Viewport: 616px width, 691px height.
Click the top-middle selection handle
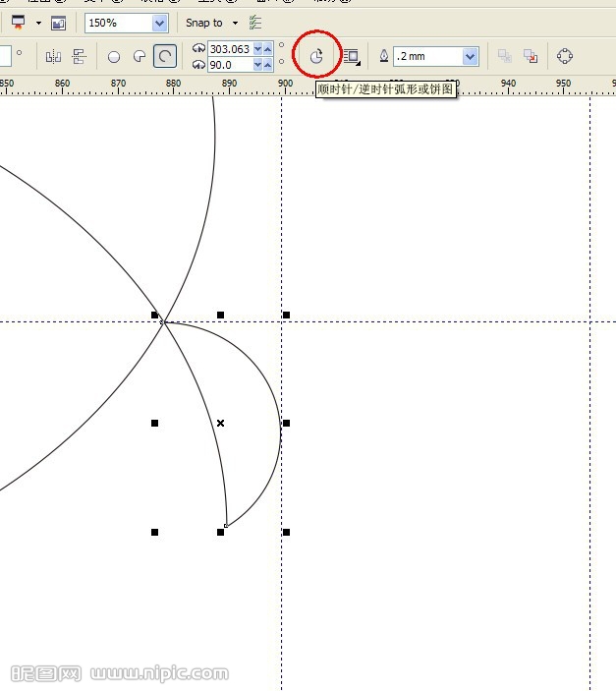221,316
